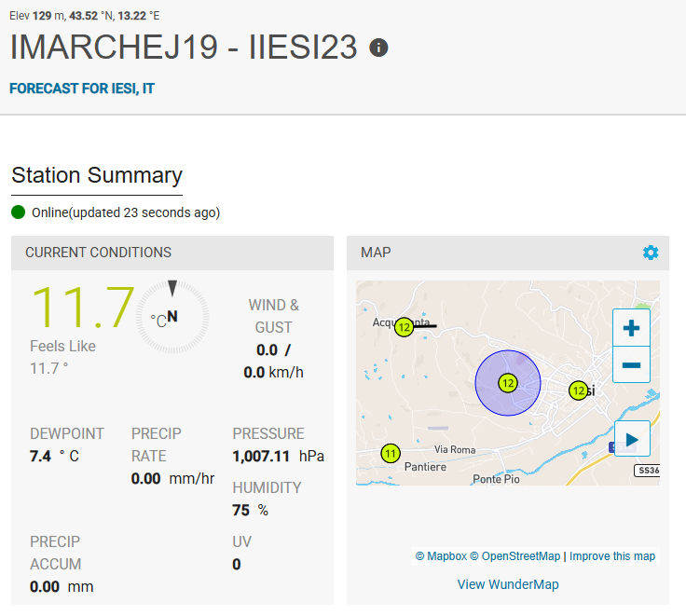The height and width of the screenshot is (616, 686).
Task: Click the 11.7 temperature reading
Action: tap(82, 308)
